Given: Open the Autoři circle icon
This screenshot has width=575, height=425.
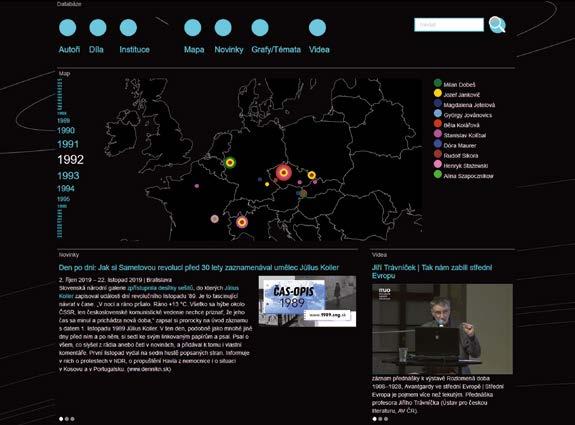Looking at the screenshot, I should point(67,28).
